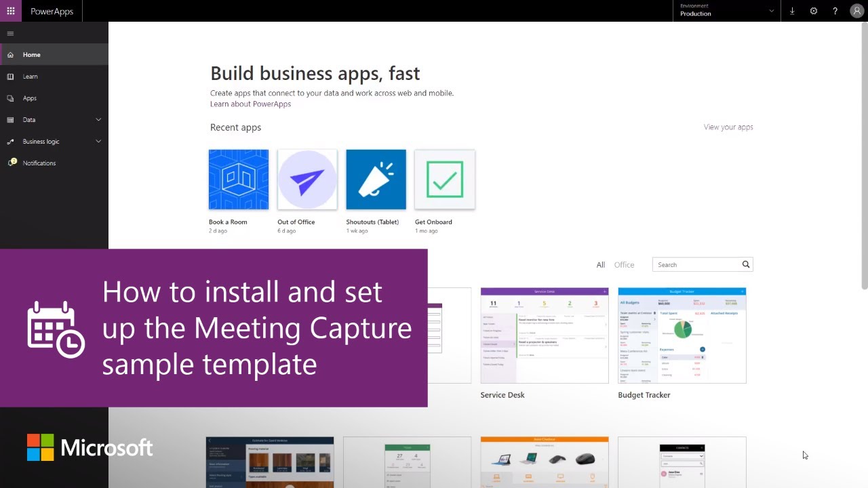
Task: Open the Shoutouts (Tablet) app tile
Action: click(376, 180)
